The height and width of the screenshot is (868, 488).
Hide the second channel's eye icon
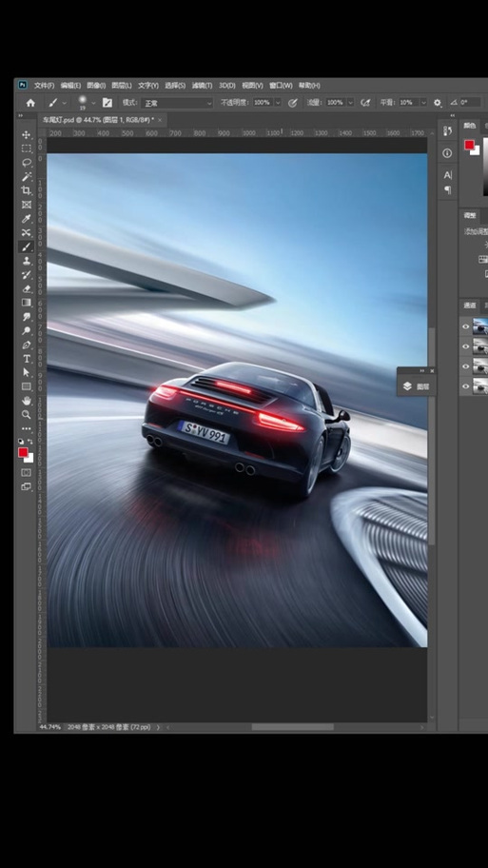pyautogui.click(x=465, y=346)
